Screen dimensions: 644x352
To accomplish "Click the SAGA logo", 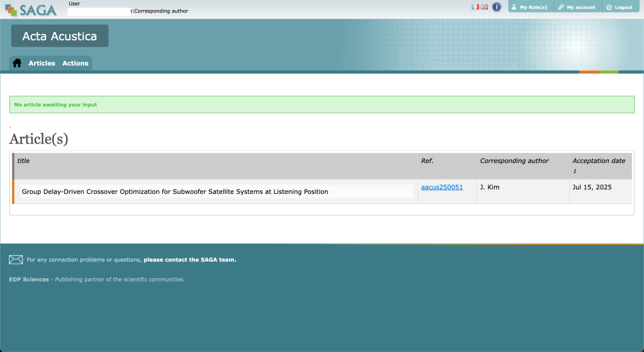I will tap(31, 9).
